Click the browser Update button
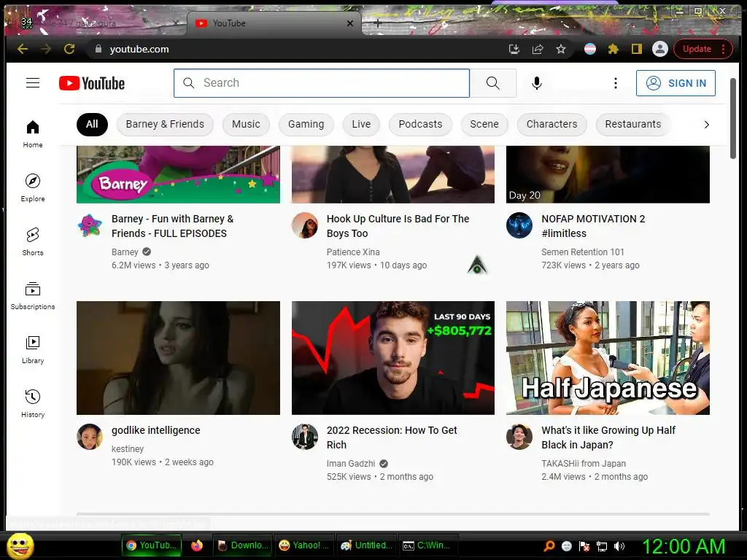 (x=703, y=49)
